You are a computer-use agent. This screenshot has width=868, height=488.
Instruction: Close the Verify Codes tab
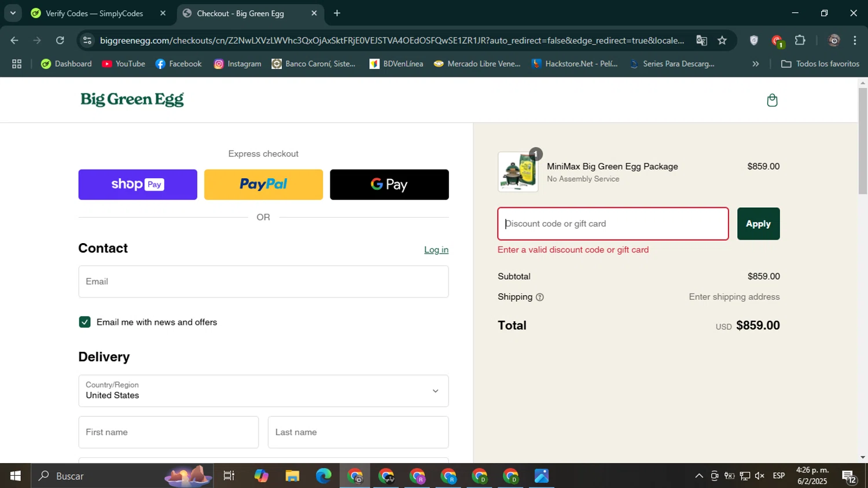coord(163,13)
